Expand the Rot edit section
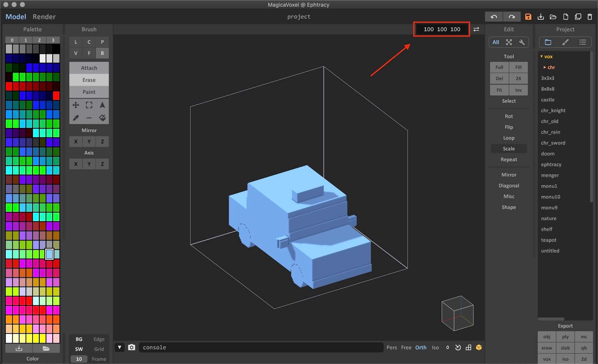 tap(509, 116)
